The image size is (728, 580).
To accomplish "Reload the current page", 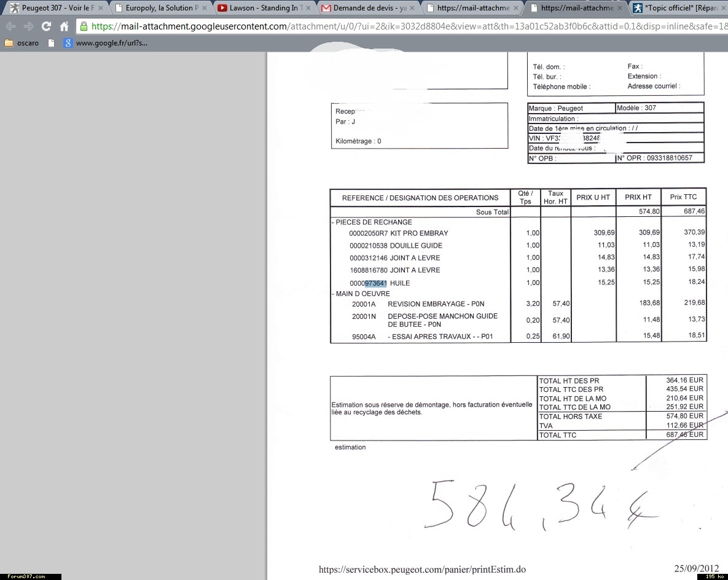I will (46, 26).
